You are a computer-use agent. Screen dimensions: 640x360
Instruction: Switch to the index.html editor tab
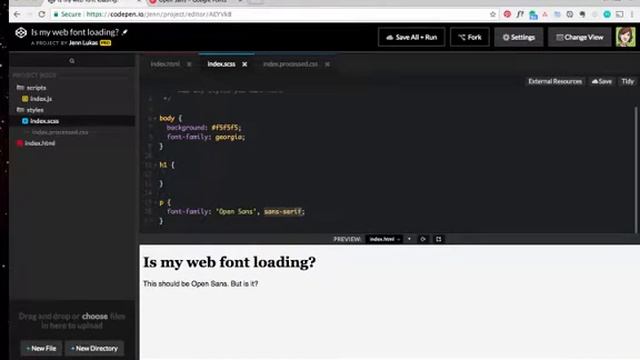(x=165, y=64)
